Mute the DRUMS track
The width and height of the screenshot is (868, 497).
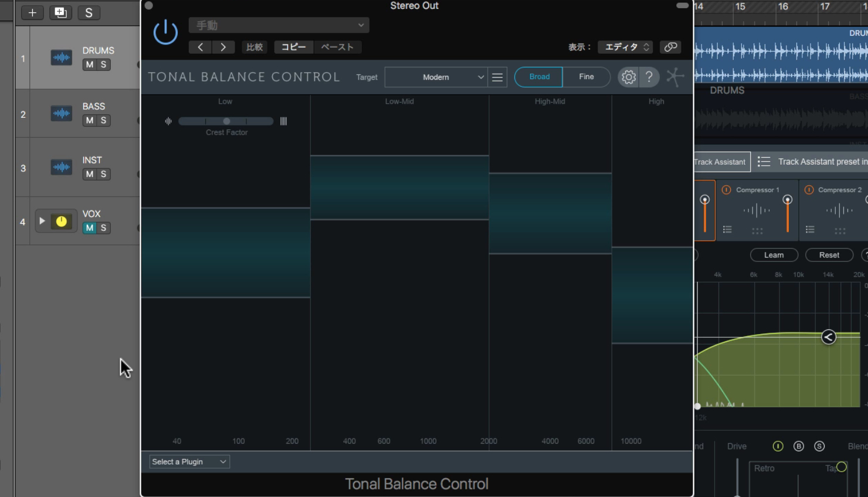point(89,64)
